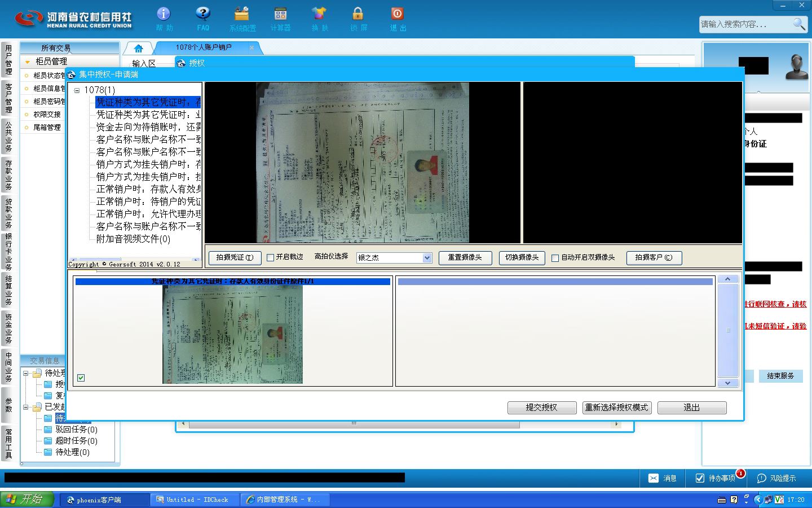Click the 驳回任务(0) folder icon
The image size is (812, 508).
pos(48,430)
